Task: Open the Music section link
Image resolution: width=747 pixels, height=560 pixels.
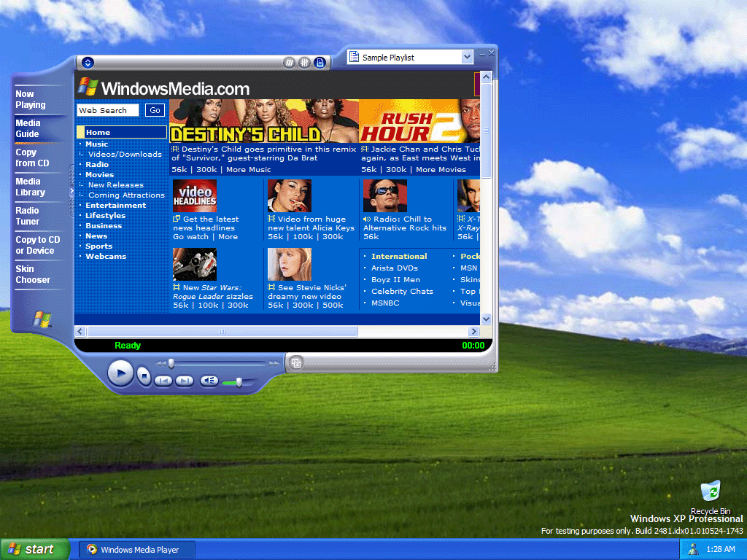Action: coord(97,144)
